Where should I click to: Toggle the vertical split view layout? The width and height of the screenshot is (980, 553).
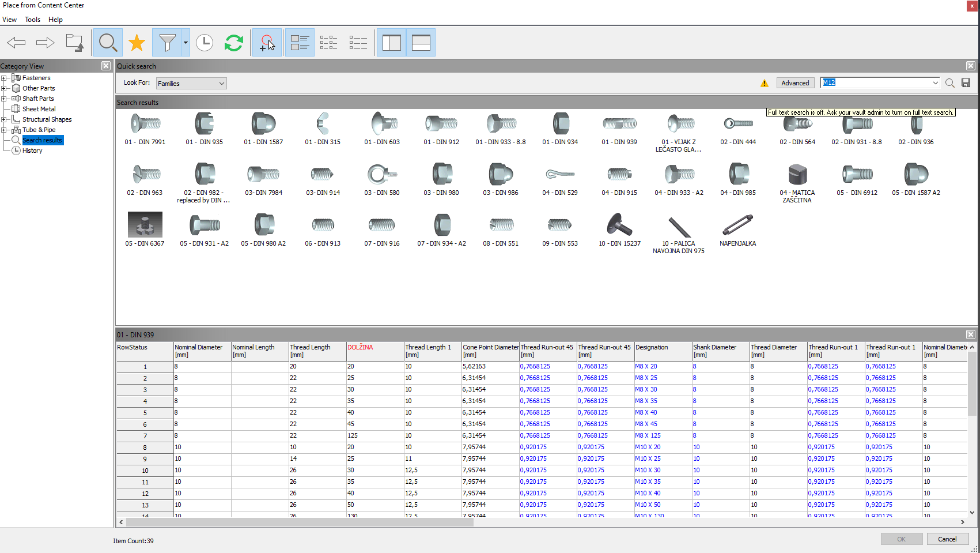tap(391, 42)
